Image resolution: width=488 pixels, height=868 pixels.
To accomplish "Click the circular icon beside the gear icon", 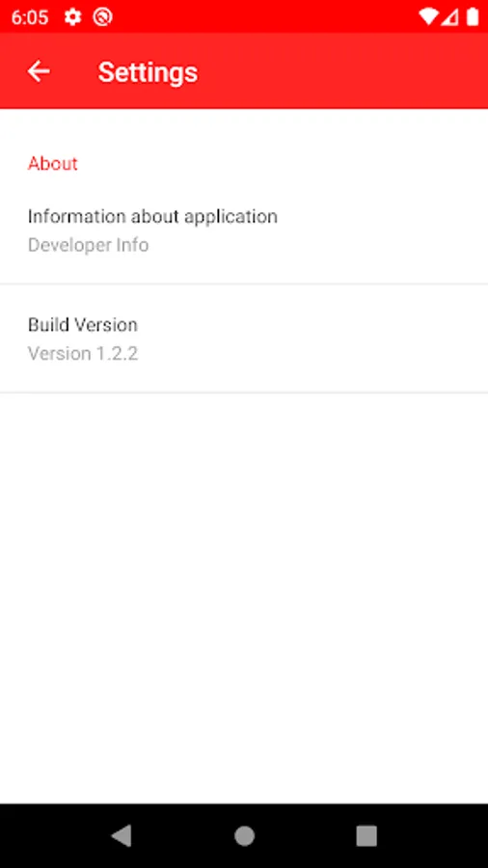I will click(102, 17).
